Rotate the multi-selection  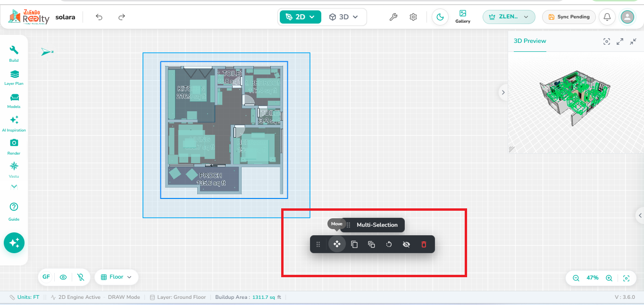pyautogui.click(x=389, y=244)
